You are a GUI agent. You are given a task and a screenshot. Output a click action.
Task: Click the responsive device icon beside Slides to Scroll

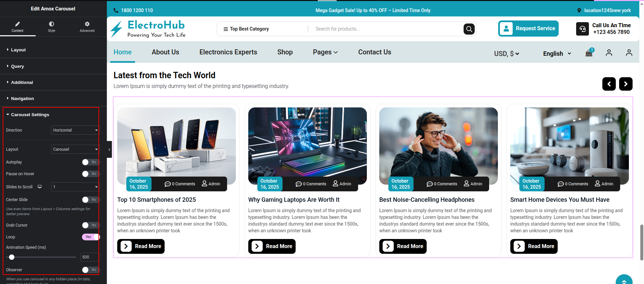tap(40, 187)
